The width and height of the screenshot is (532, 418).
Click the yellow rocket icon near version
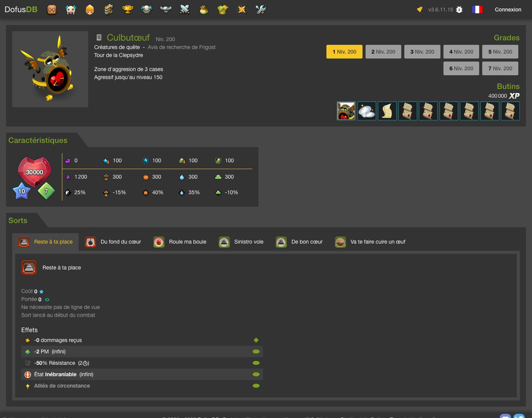(420, 9)
